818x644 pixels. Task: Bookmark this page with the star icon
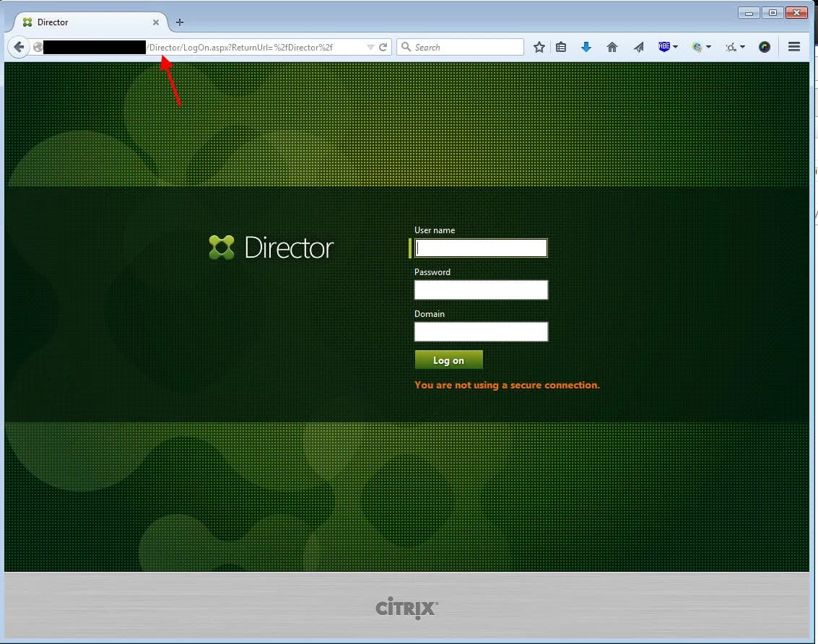coord(539,47)
